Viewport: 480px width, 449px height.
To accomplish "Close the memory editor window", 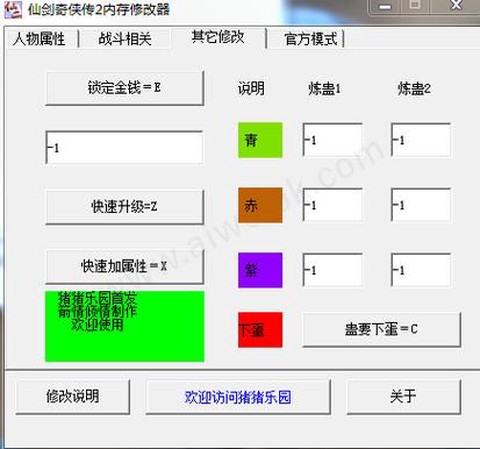I will point(455,6).
